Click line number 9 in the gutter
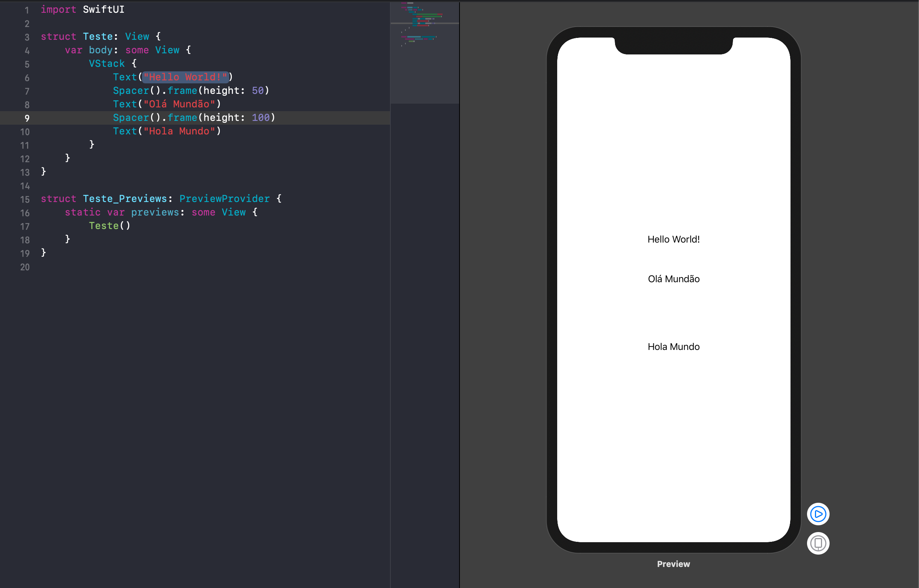This screenshot has width=919, height=588. click(27, 118)
